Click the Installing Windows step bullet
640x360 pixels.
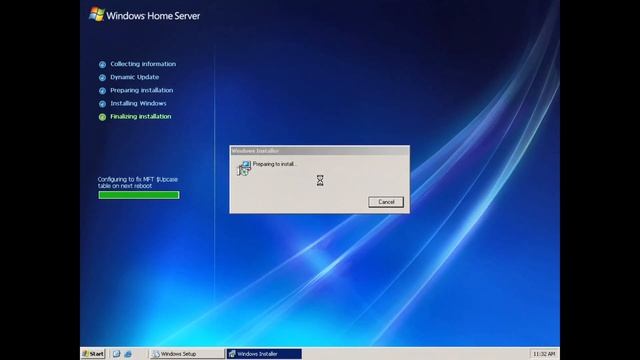pos(102,104)
